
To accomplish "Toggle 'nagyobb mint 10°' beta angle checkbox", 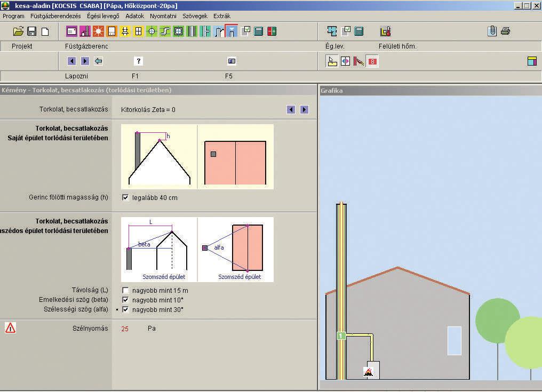I will (x=125, y=300).
